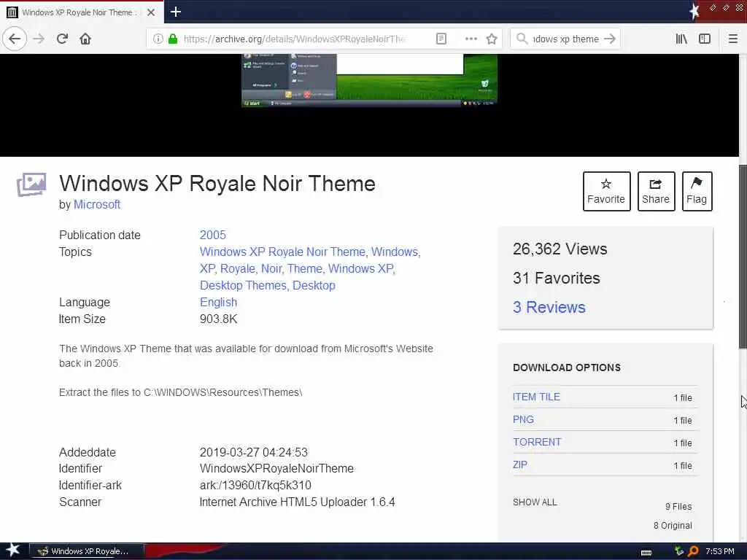Show the sidebars panel

click(705, 39)
